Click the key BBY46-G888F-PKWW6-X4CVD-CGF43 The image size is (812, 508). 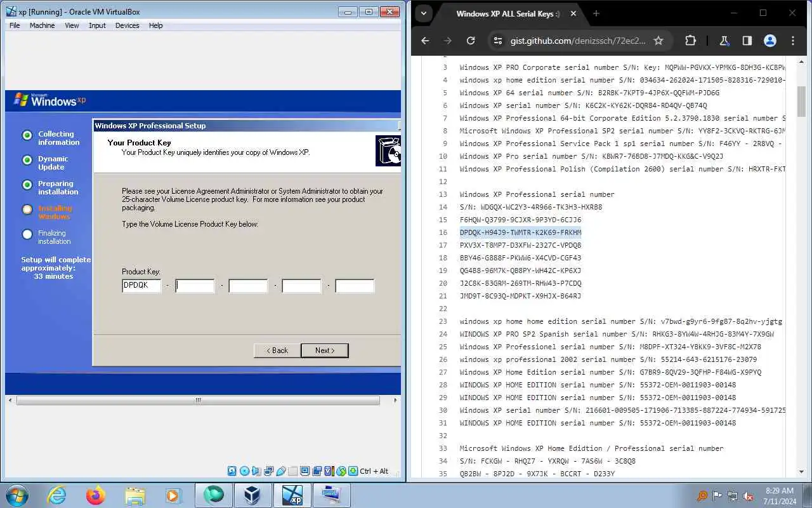point(520,258)
